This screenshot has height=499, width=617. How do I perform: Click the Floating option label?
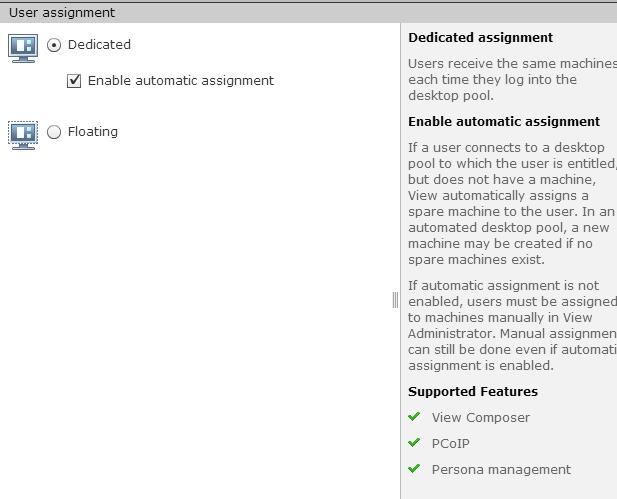pyautogui.click(x=93, y=132)
